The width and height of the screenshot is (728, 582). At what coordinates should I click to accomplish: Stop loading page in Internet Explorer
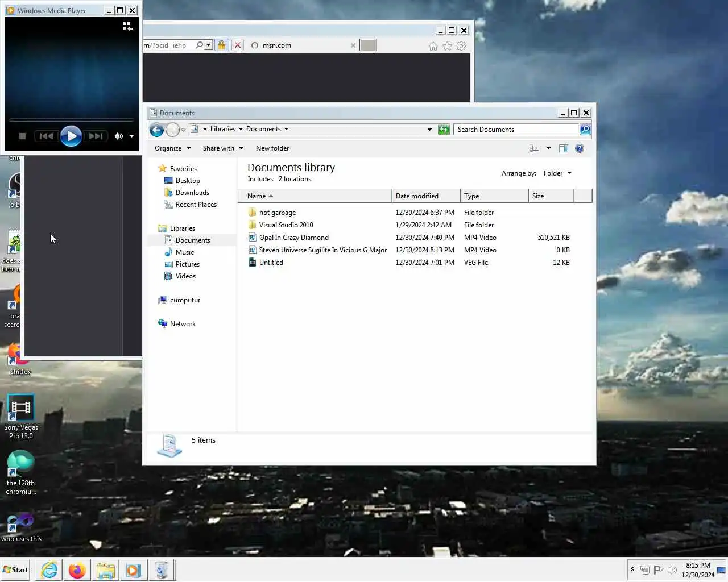click(x=238, y=45)
